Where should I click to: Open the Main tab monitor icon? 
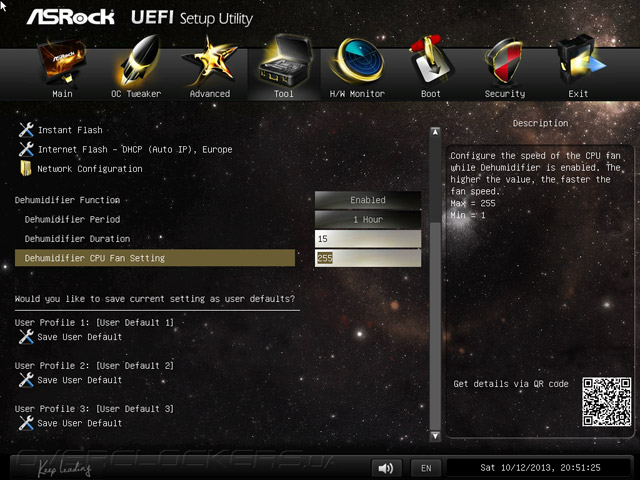pyautogui.click(x=62, y=61)
